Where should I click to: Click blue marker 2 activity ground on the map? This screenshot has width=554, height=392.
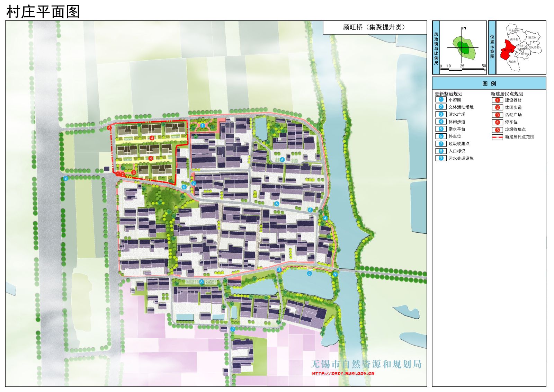coord(194,183)
